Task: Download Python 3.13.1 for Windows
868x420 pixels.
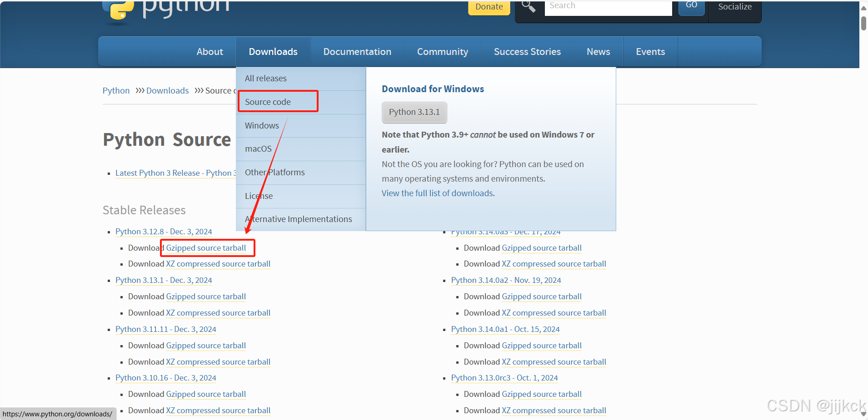Action: click(414, 112)
